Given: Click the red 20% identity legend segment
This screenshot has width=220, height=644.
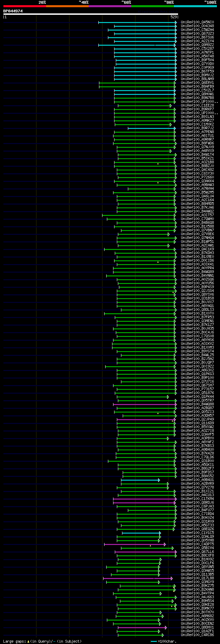Looking at the screenshot, I should (25, 6).
